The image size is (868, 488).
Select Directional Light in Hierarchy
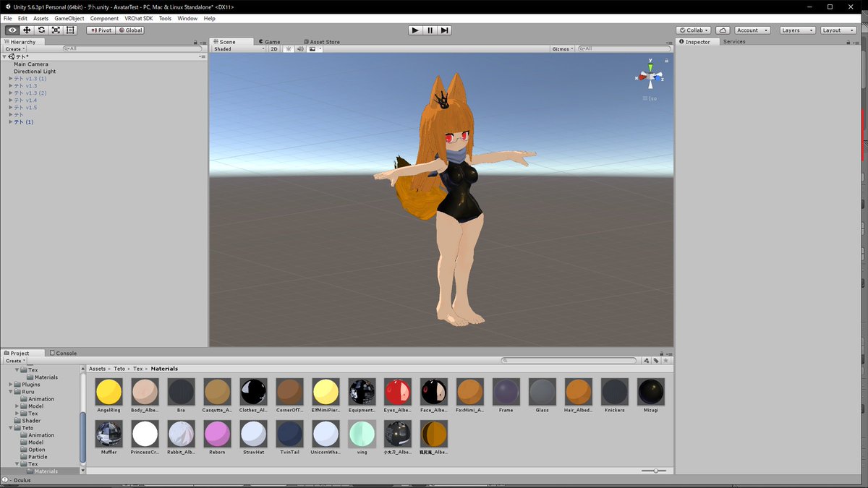[x=35, y=72]
